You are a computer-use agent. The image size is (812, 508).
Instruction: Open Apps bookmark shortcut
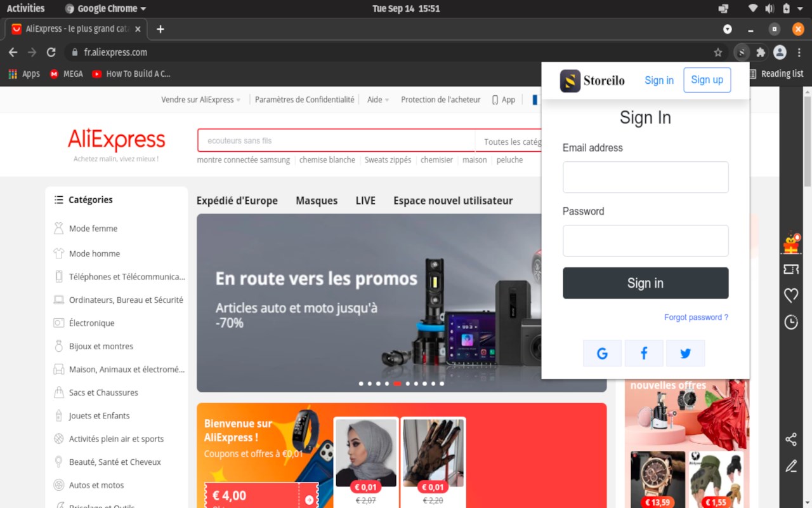(24, 74)
